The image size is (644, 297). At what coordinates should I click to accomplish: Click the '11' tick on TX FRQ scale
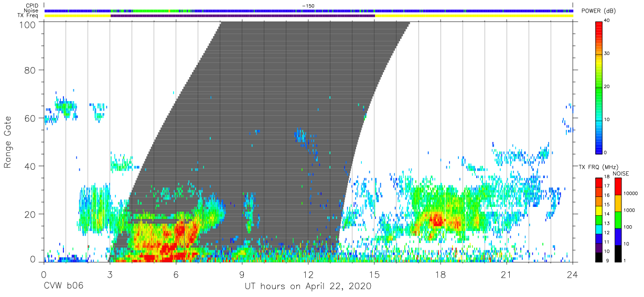click(607, 242)
